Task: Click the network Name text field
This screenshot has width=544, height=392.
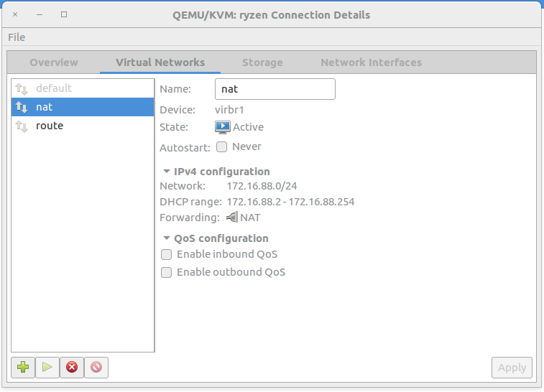Action: [x=275, y=89]
